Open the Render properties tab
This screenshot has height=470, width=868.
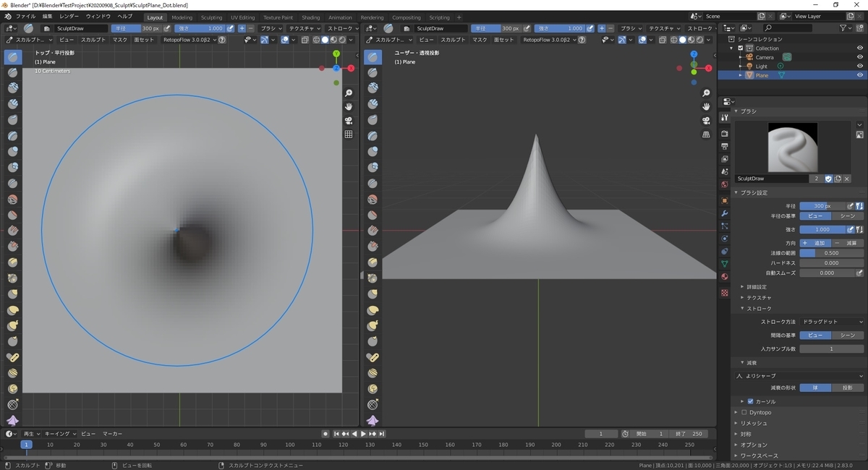pyautogui.click(x=724, y=134)
